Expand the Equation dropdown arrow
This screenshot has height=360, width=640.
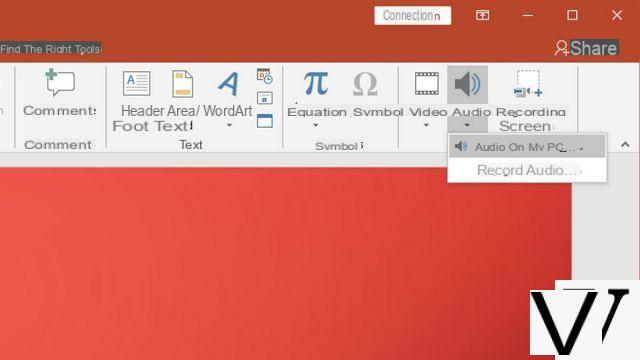pos(316,125)
